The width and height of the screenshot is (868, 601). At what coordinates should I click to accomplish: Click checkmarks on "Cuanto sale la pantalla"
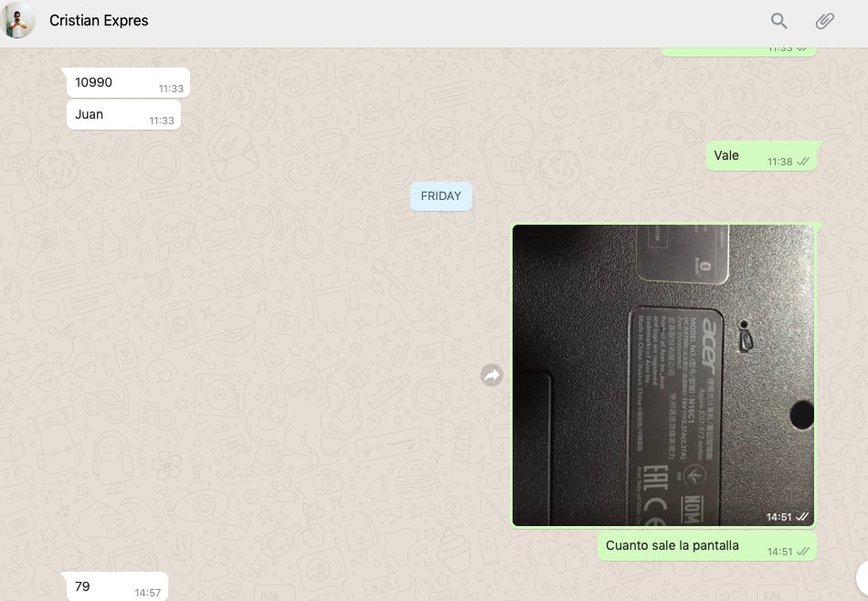tap(803, 551)
